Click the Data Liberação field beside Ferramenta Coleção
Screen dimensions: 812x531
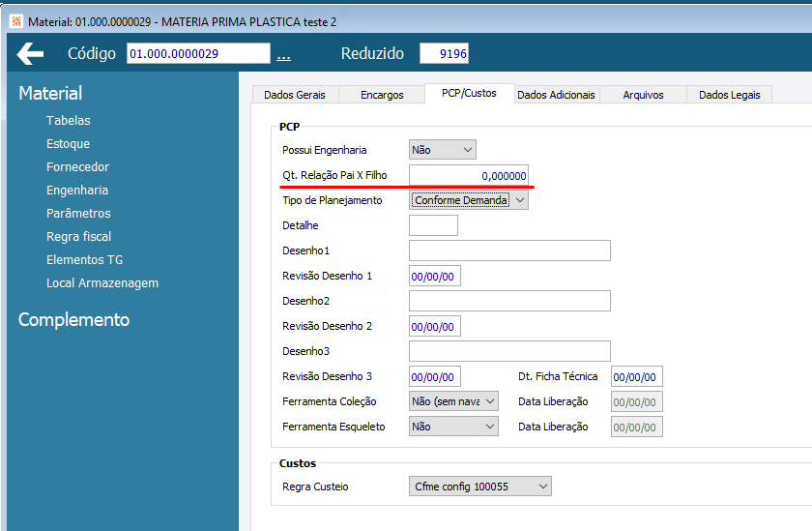[636, 402]
